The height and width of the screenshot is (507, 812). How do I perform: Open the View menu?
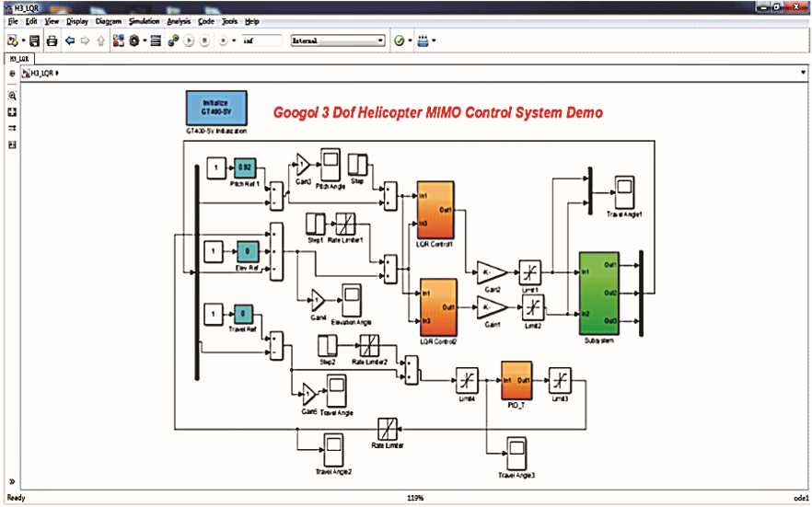point(52,22)
